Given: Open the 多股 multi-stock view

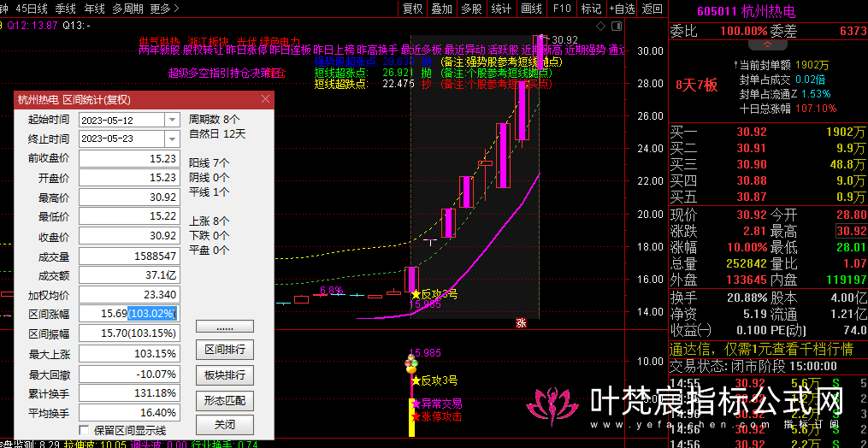Looking at the screenshot, I should [x=472, y=9].
